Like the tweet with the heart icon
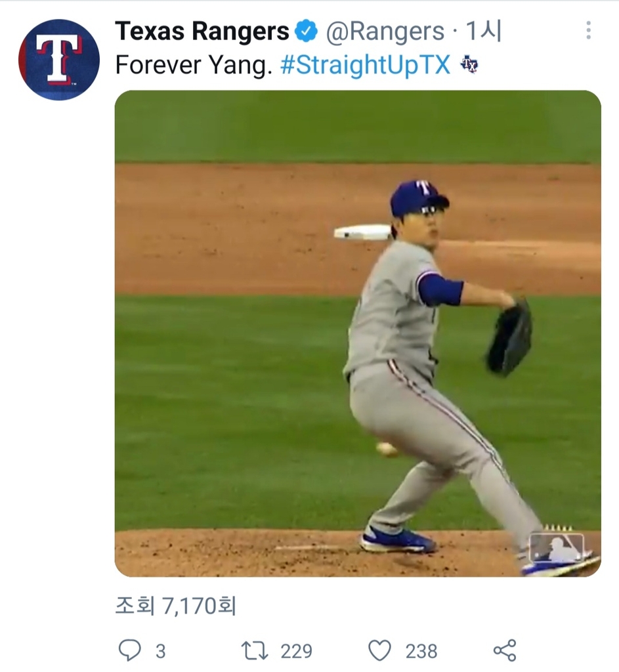The width and height of the screenshot is (619, 672). click(x=379, y=650)
